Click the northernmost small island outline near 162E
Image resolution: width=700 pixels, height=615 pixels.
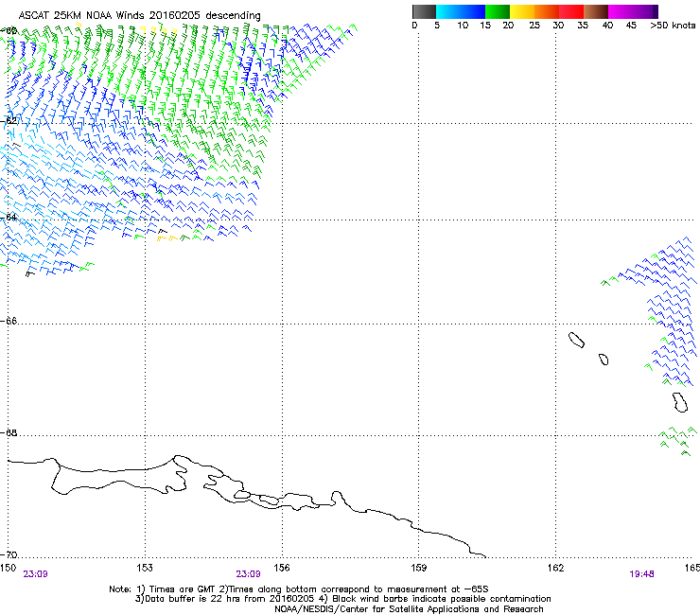(576, 340)
